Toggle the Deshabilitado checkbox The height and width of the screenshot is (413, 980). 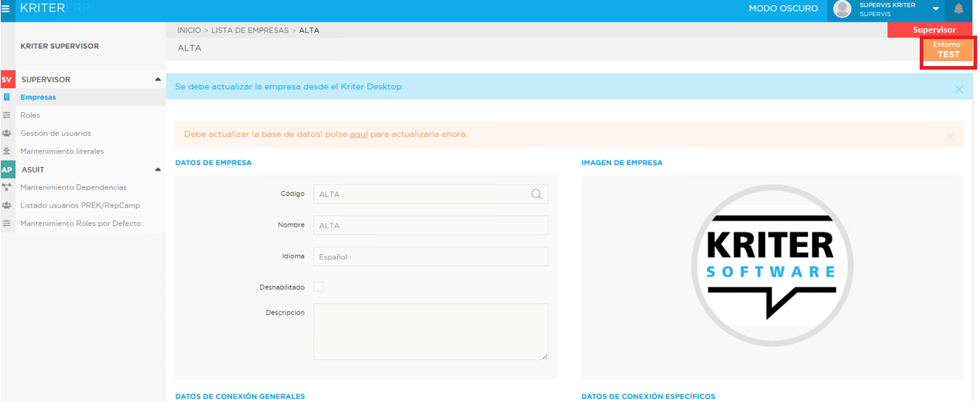pyautogui.click(x=318, y=287)
